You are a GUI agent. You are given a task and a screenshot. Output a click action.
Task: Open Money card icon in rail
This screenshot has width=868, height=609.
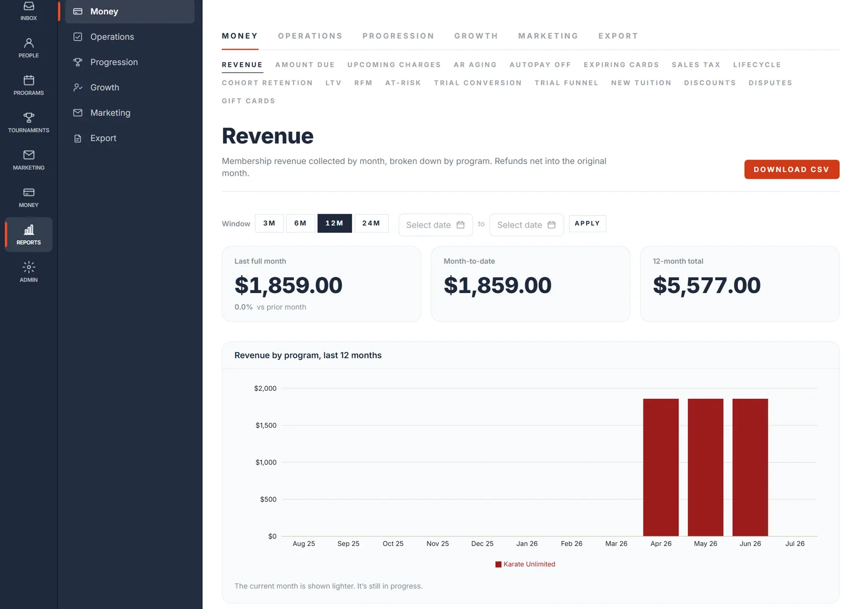29,192
